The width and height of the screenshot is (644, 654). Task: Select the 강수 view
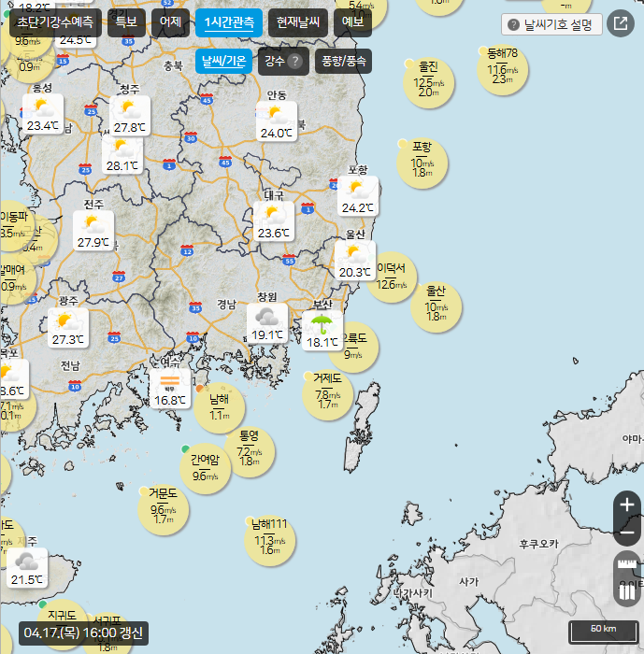283,62
